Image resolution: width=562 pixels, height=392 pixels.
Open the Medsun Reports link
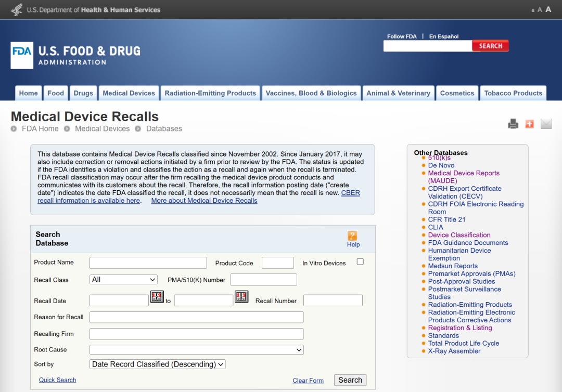click(x=453, y=266)
